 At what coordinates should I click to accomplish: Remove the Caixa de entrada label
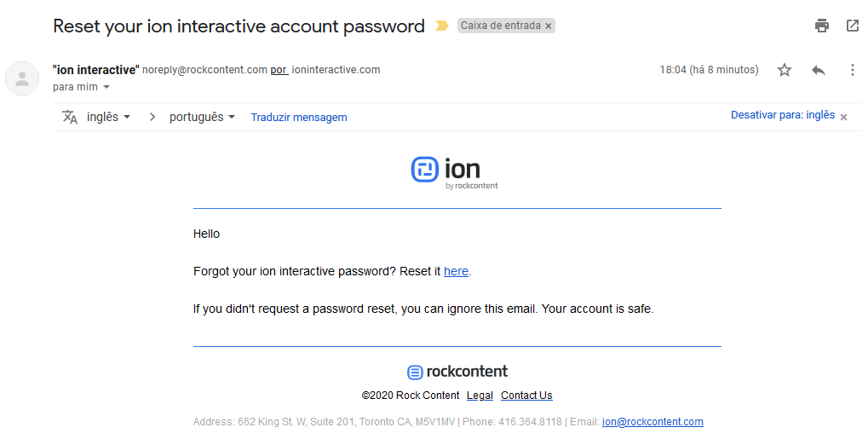click(x=549, y=26)
